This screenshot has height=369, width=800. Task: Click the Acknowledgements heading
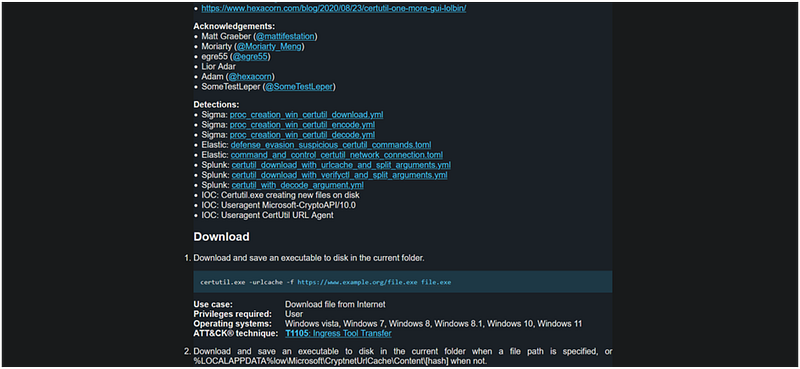(x=234, y=26)
